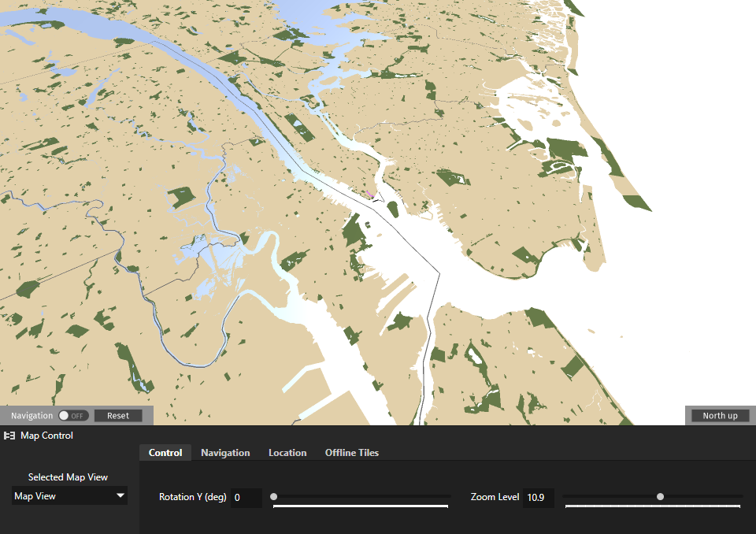Click the Rotation Y slider handle
The height and width of the screenshot is (534, 756).
click(x=273, y=496)
